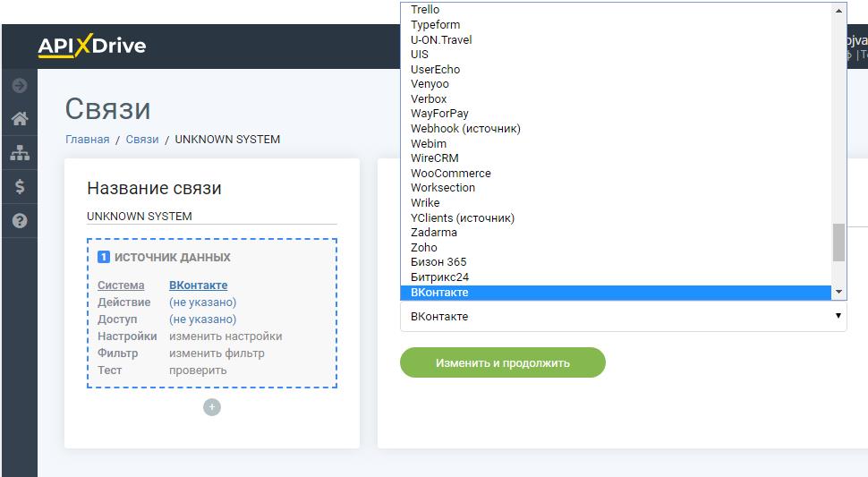Click the UNKNOWN SYSTEM breadcrumb text
Image resolution: width=868 pixels, height=477 pixels.
click(x=227, y=140)
